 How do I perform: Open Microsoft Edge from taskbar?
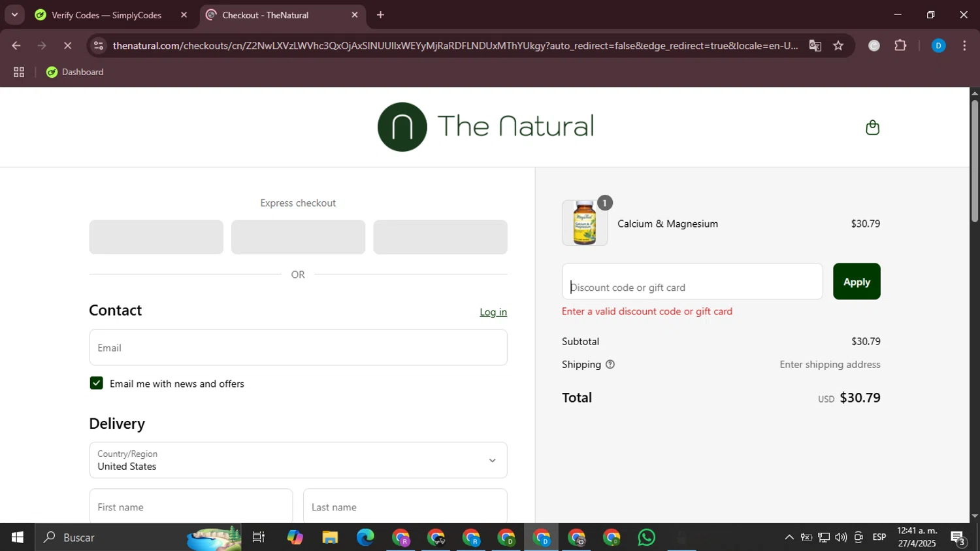point(365,537)
